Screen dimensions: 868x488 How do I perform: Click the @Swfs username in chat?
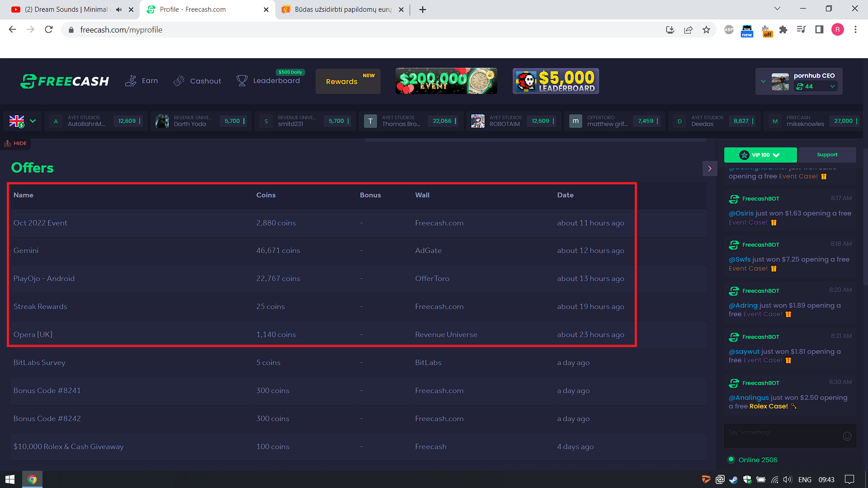740,259
